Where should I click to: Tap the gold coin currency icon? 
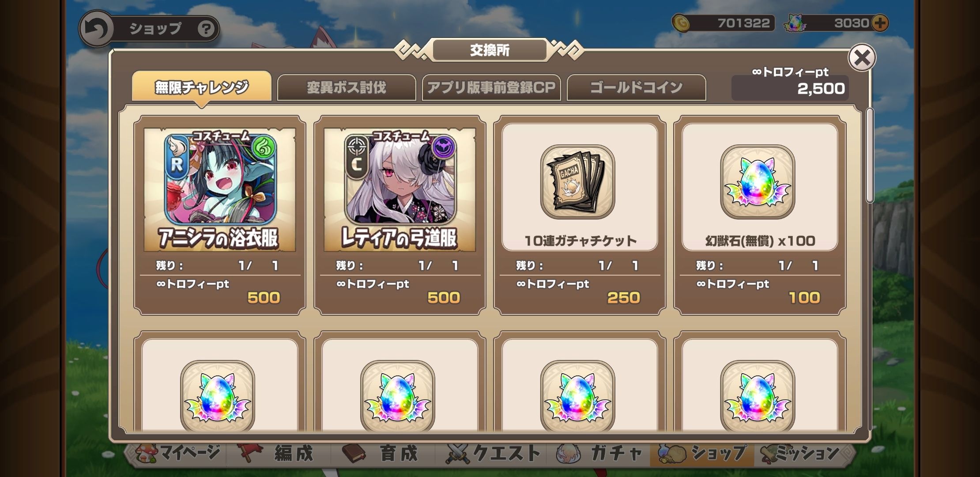click(x=682, y=23)
